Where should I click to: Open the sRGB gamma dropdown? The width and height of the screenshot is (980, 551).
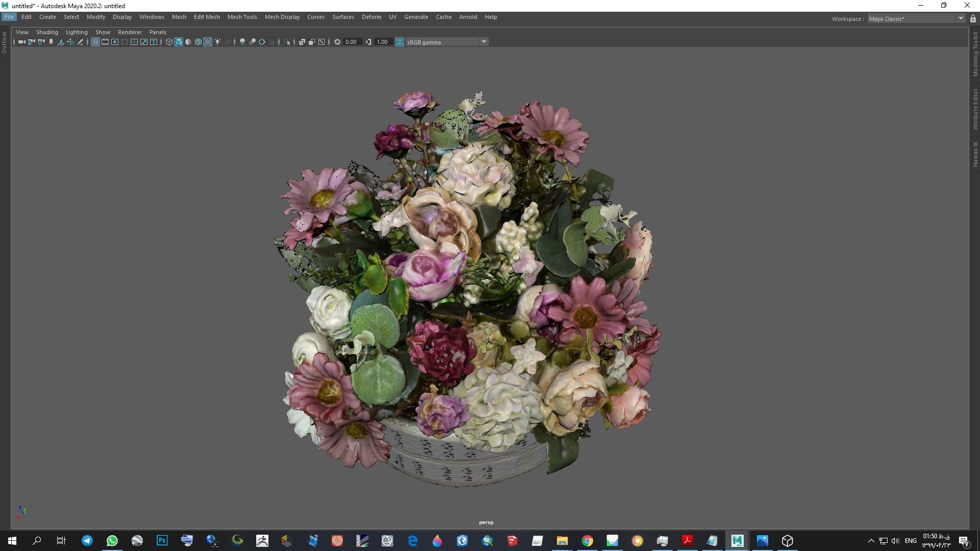(x=483, y=42)
